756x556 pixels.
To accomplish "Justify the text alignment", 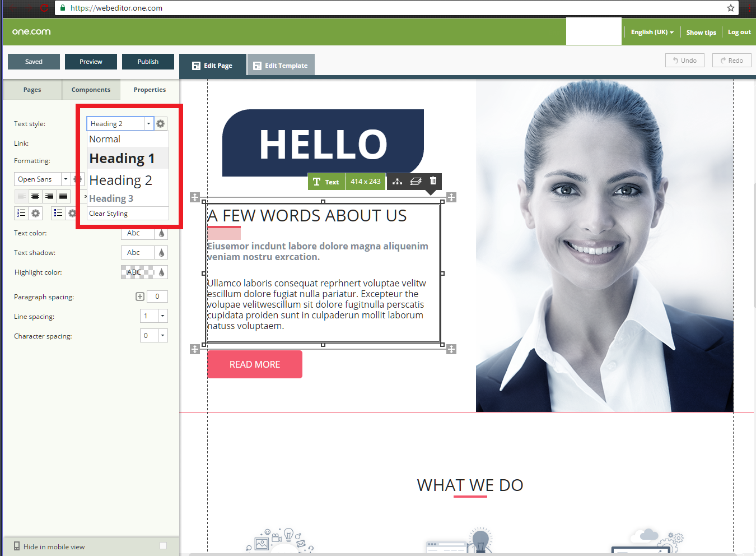I will [63, 196].
